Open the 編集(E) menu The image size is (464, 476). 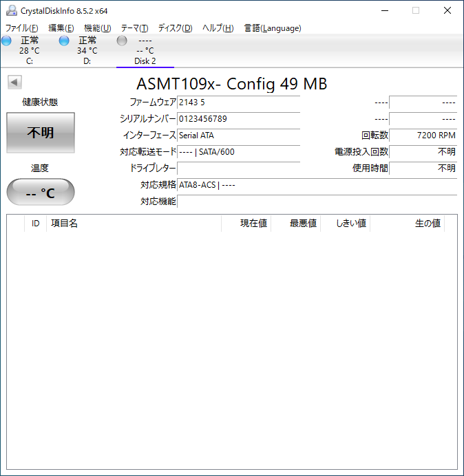[61, 28]
